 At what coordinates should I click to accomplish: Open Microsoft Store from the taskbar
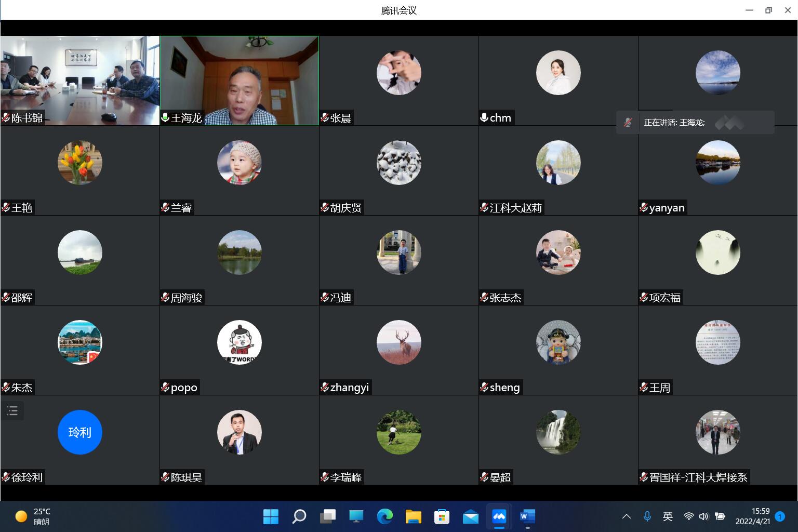[x=442, y=516]
